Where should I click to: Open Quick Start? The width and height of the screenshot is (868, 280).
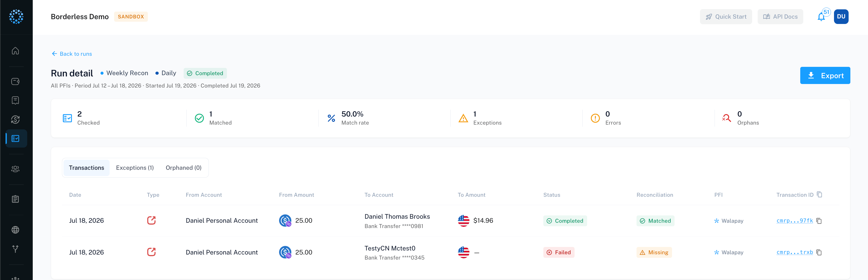726,17
